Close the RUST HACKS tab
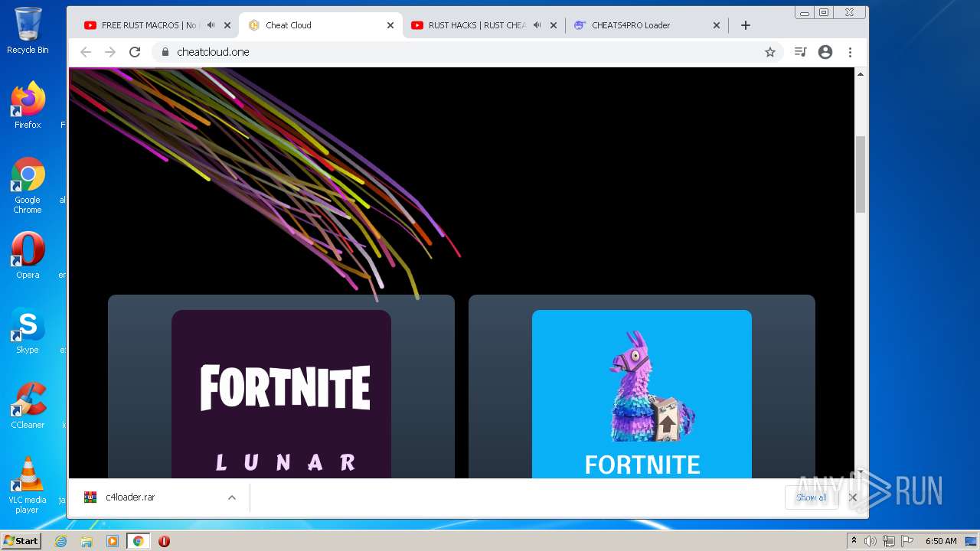Viewport: 980px width, 551px height. click(x=554, y=25)
